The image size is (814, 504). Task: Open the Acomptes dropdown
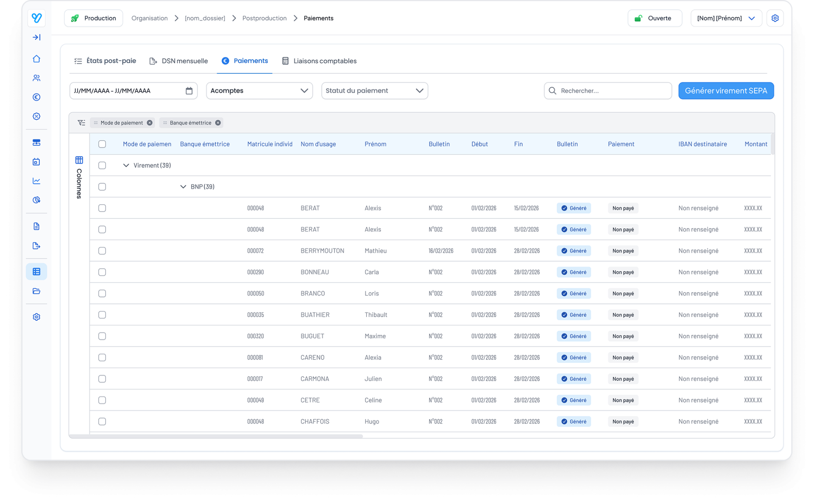259,91
